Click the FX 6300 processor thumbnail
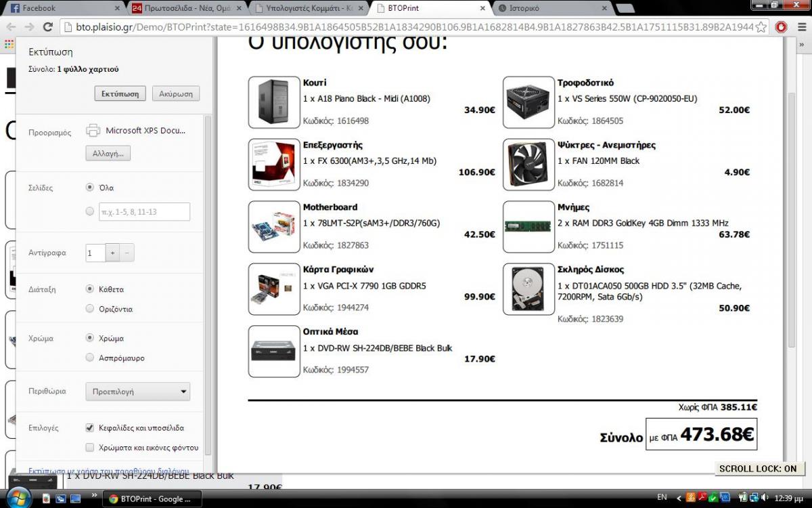The height and width of the screenshot is (508, 812). [x=273, y=165]
